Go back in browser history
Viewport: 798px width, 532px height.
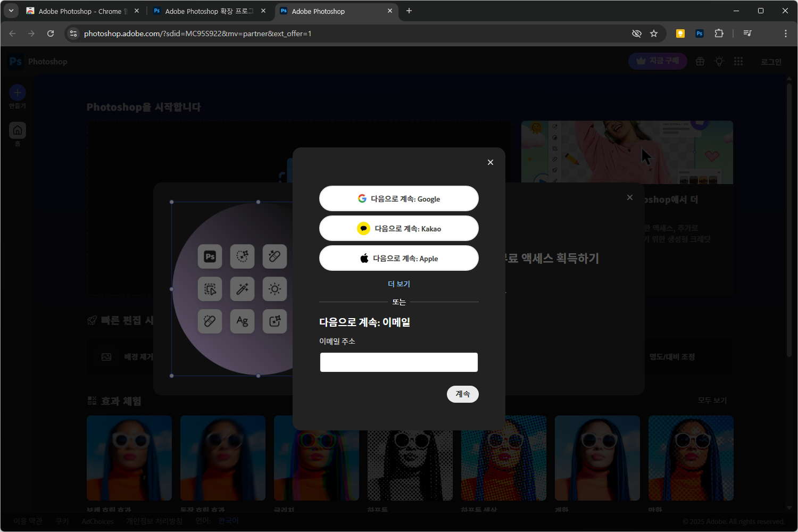12,34
